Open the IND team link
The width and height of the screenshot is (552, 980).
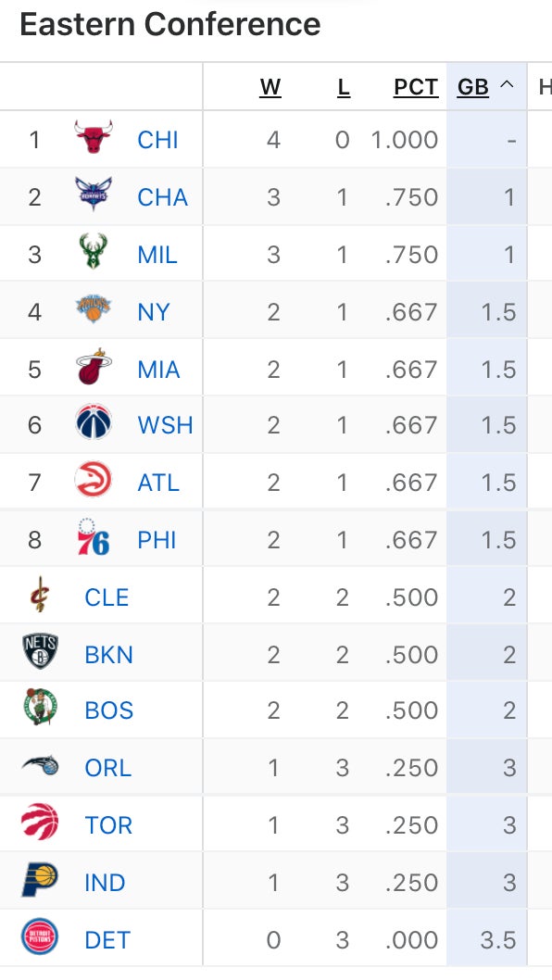[x=105, y=883]
